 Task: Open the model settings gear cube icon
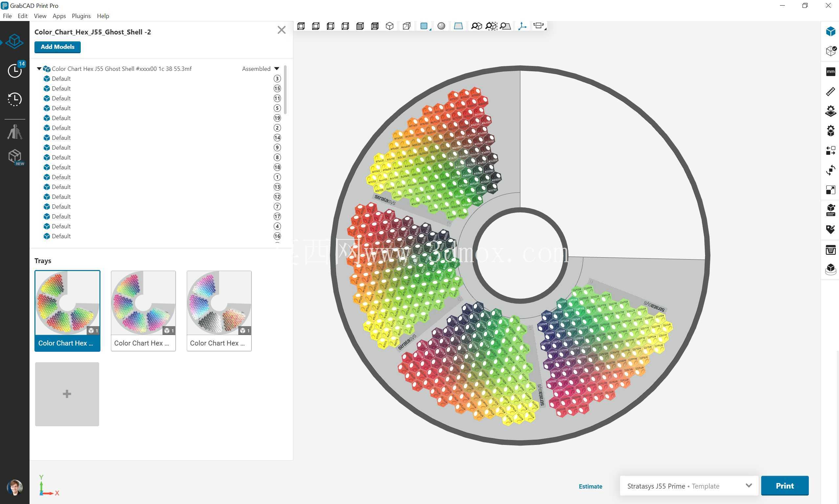point(830,131)
